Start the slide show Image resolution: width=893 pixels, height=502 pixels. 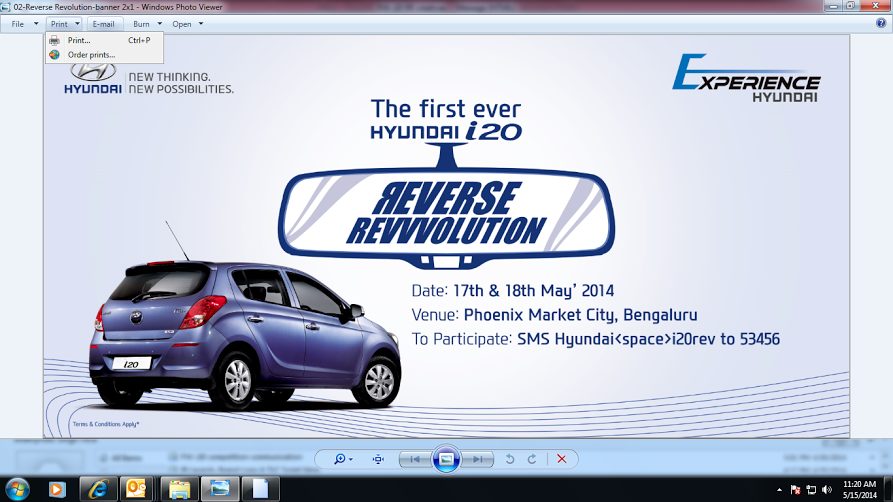tap(447, 459)
